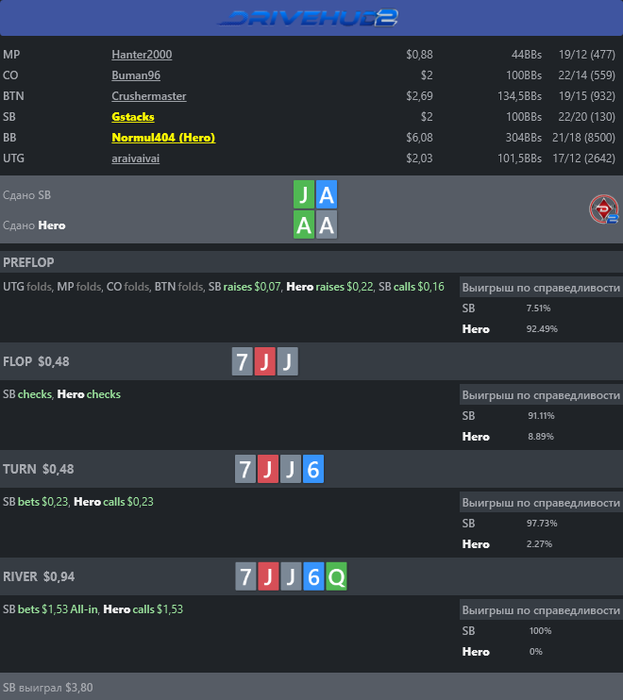This screenshot has height=700, width=623.
Task: Click BTN position label
Action: pyautogui.click(x=13, y=96)
